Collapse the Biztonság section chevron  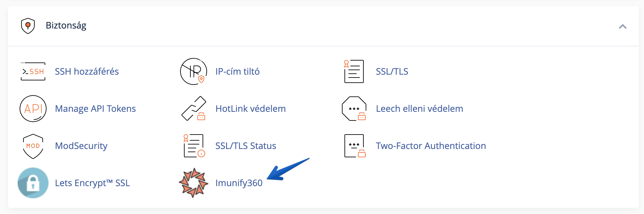coord(622,26)
